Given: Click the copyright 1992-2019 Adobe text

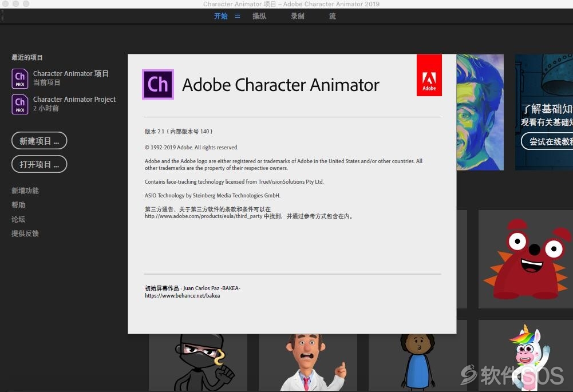Looking at the screenshot, I should [x=192, y=148].
